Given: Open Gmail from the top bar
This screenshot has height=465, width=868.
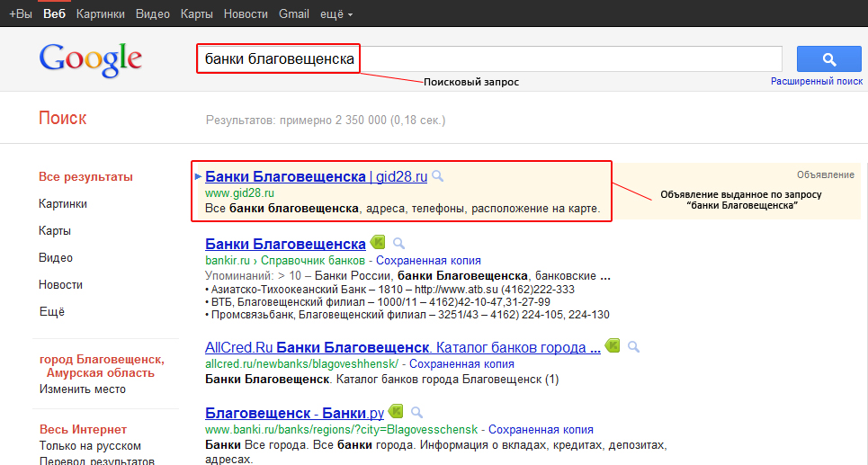Looking at the screenshot, I should 294,13.
